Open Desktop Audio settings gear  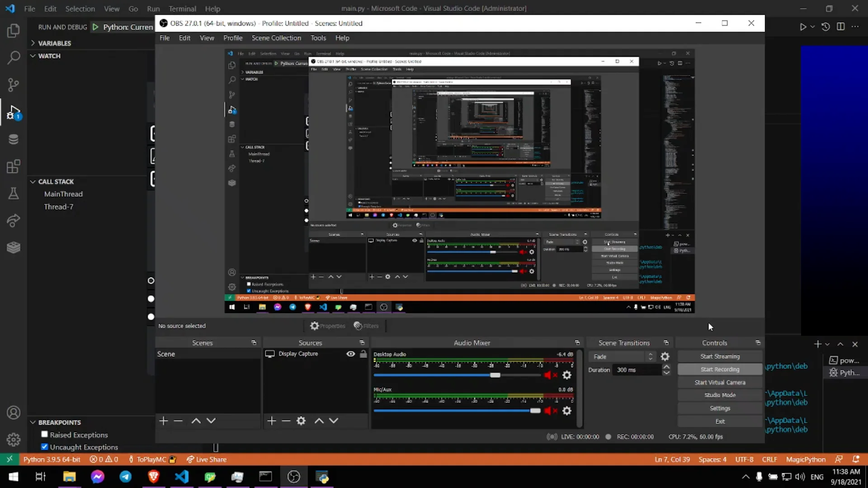[566, 375]
